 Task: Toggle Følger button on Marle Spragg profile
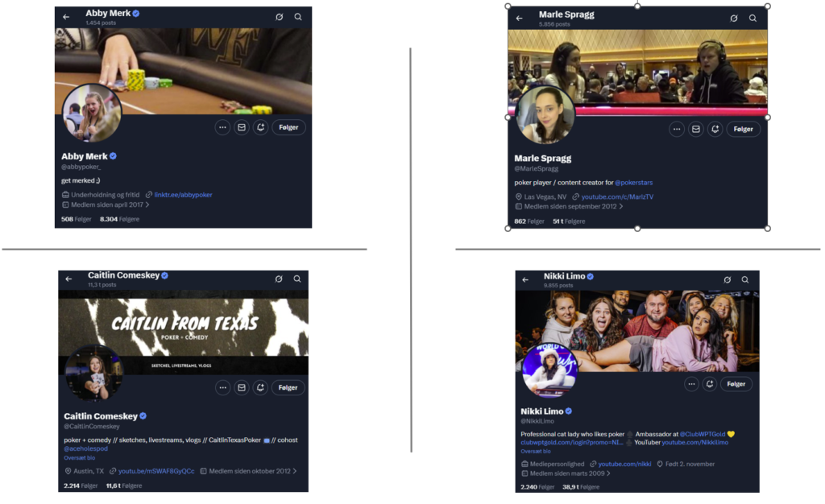point(743,129)
